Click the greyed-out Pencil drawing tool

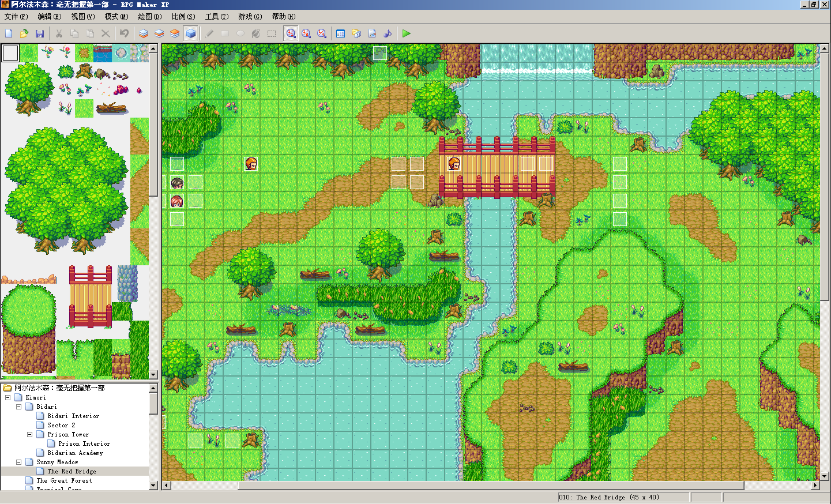click(x=209, y=33)
